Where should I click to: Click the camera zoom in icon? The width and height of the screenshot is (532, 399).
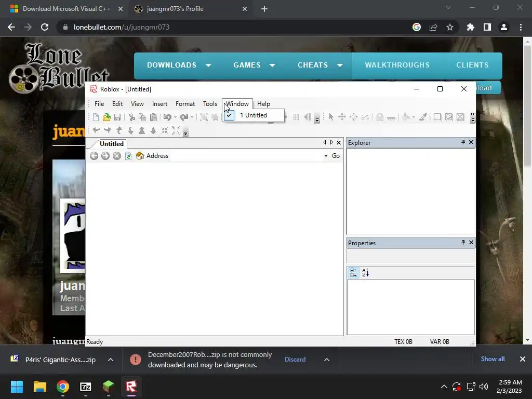point(142,130)
